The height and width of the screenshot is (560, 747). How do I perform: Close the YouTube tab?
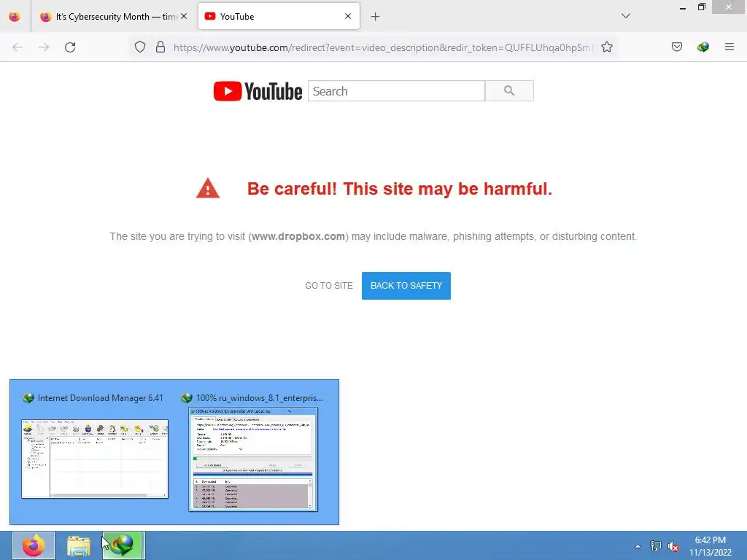coord(348,16)
